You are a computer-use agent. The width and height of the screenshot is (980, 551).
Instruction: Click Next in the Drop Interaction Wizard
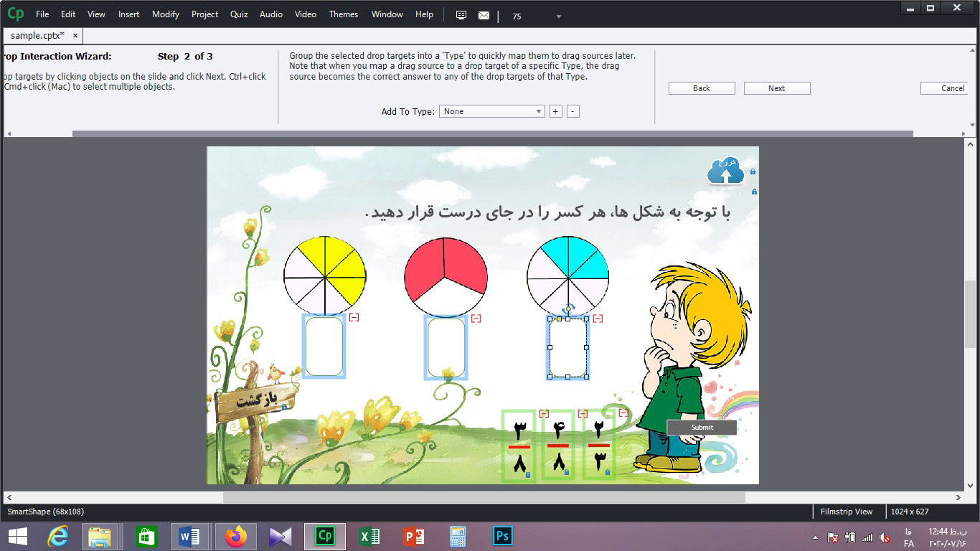777,88
